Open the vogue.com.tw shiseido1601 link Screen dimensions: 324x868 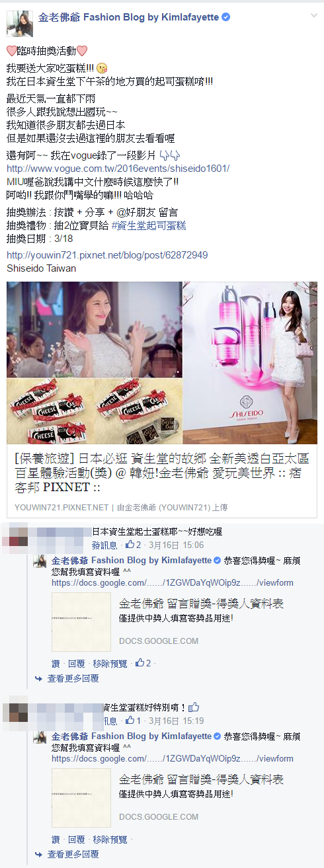[118, 169]
